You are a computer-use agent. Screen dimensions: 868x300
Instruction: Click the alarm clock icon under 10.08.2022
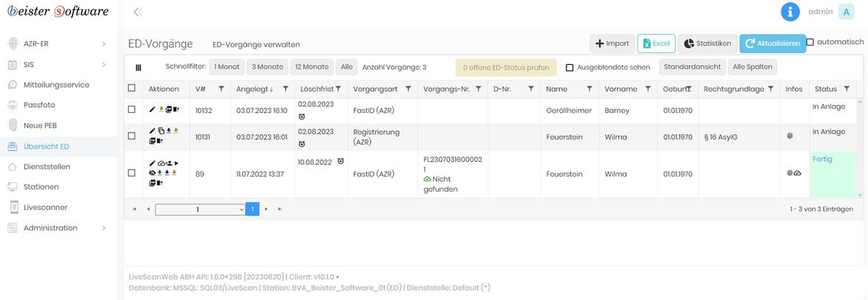(x=341, y=162)
